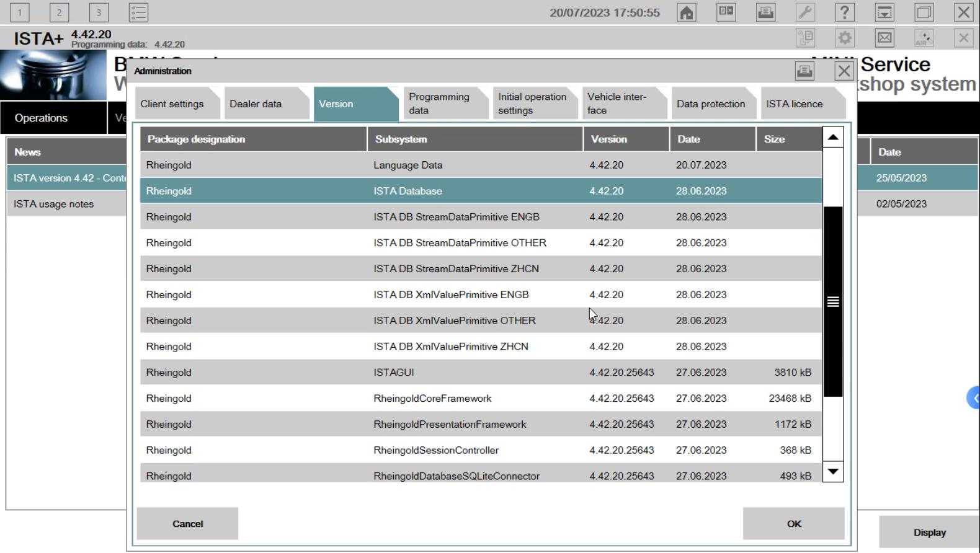Select the RheingoldDatabaseSQLiteConnector row
This screenshot has width=980, height=553.
[x=481, y=474]
